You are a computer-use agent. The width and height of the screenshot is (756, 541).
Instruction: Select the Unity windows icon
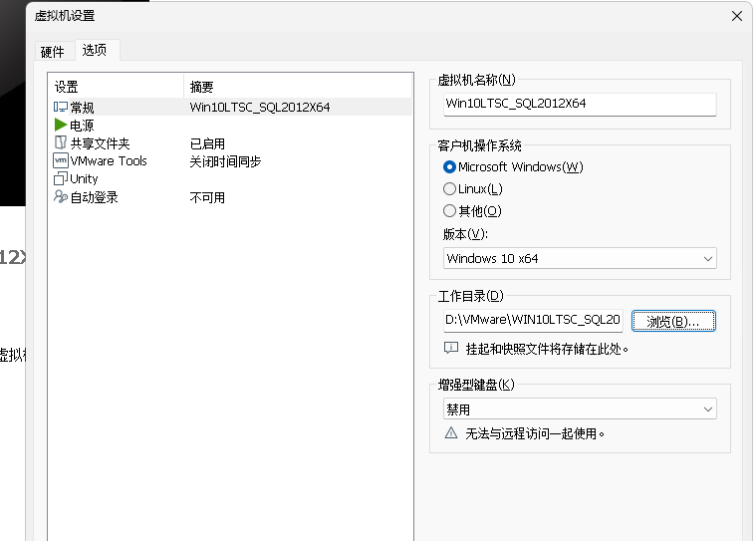click(61, 179)
